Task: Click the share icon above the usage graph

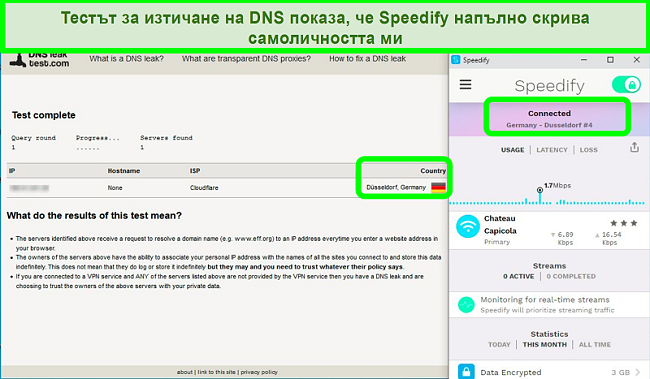Action: 634,147
